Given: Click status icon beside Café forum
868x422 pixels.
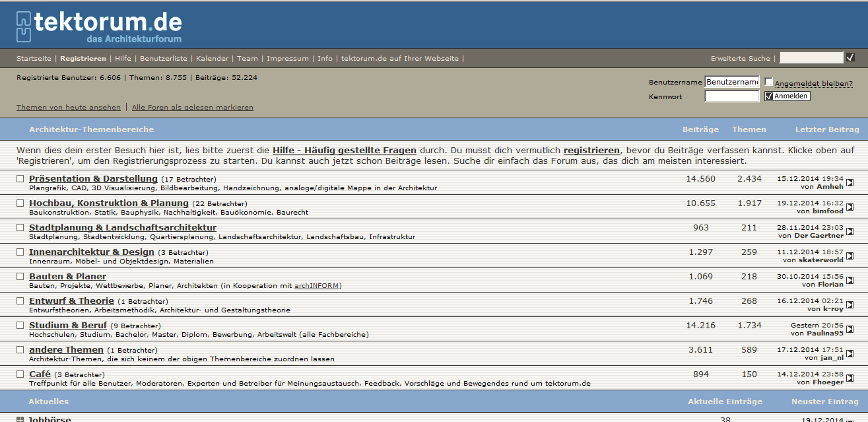Looking at the screenshot, I should tap(20, 374).
